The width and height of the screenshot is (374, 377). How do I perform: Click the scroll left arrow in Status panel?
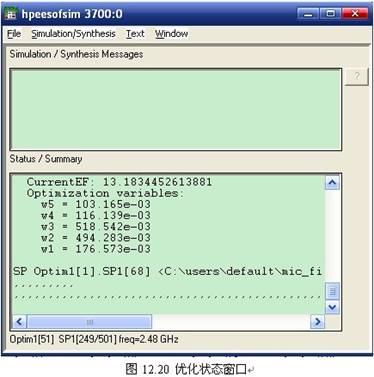pos(19,322)
